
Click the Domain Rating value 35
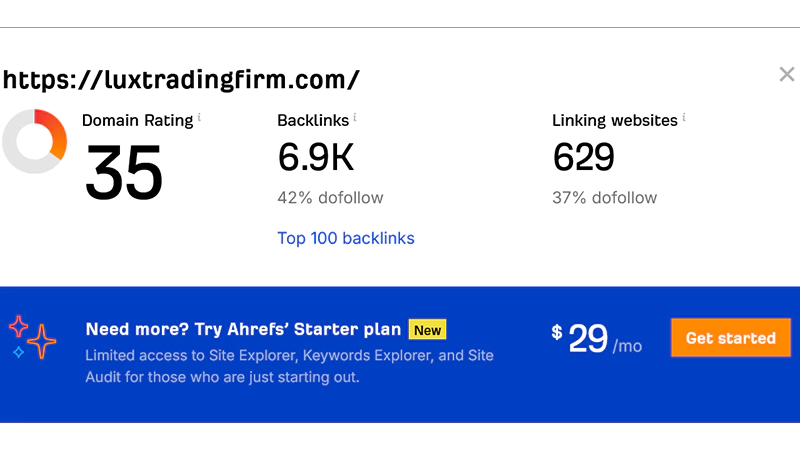[x=124, y=170]
